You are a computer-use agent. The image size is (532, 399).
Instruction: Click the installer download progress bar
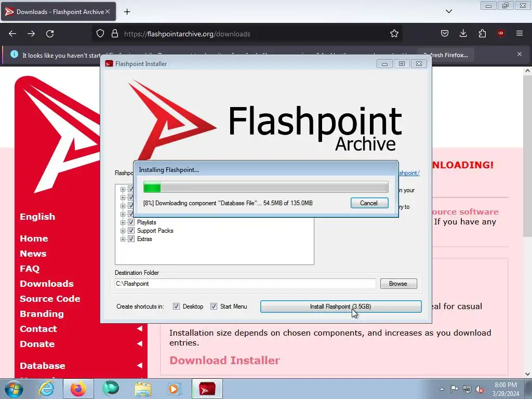pos(265,187)
